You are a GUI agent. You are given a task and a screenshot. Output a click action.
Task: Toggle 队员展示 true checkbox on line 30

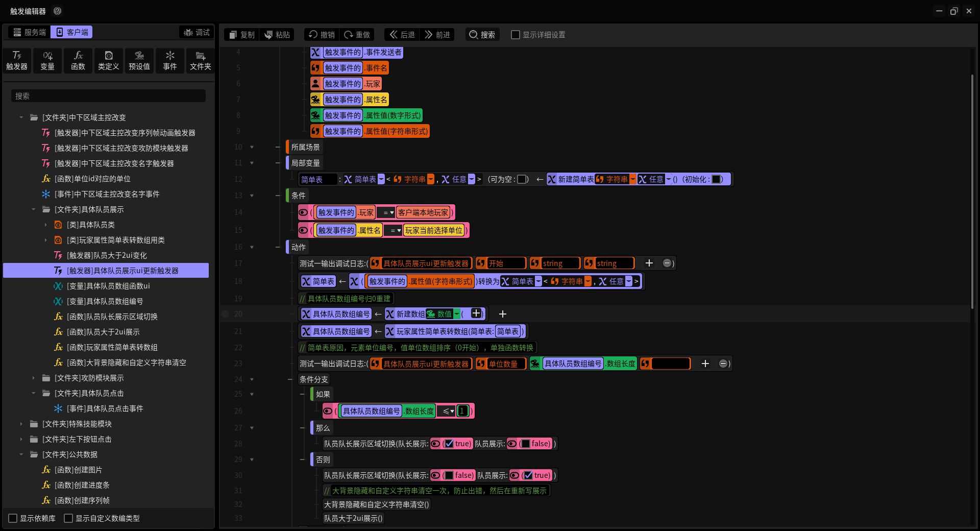click(x=528, y=475)
